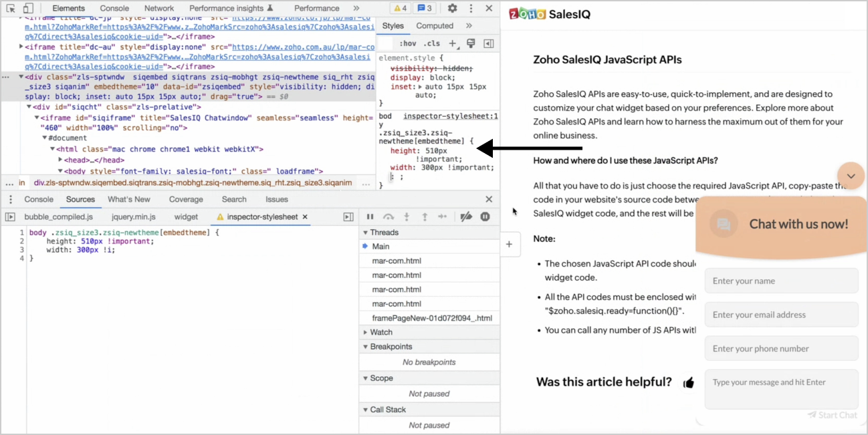Expand the dc-au iframe node
Screen dimensions: 868x435
(21, 47)
